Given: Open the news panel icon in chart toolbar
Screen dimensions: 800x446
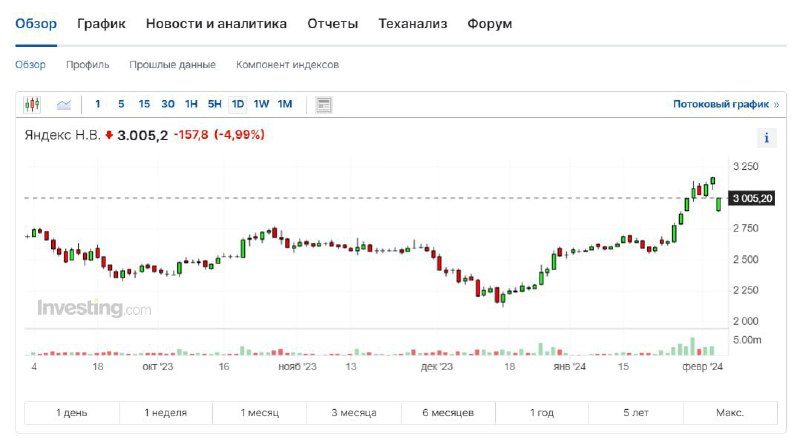Looking at the screenshot, I should pos(323,105).
